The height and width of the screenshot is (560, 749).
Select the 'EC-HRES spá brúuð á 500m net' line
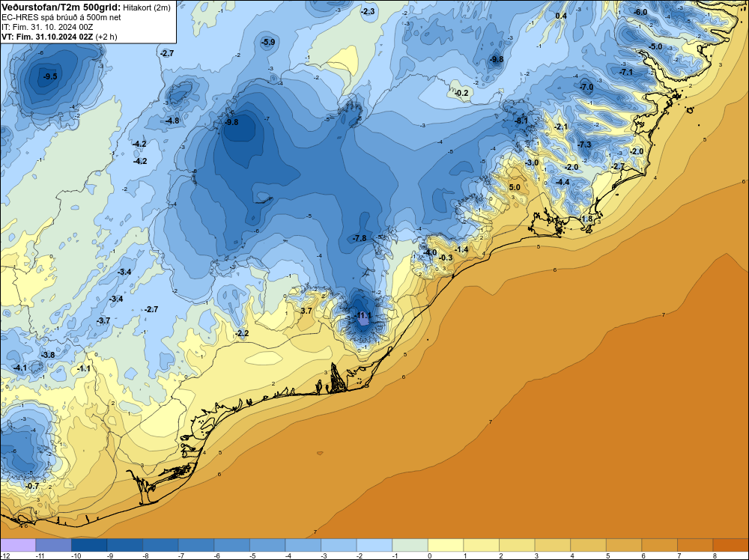[61, 17]
